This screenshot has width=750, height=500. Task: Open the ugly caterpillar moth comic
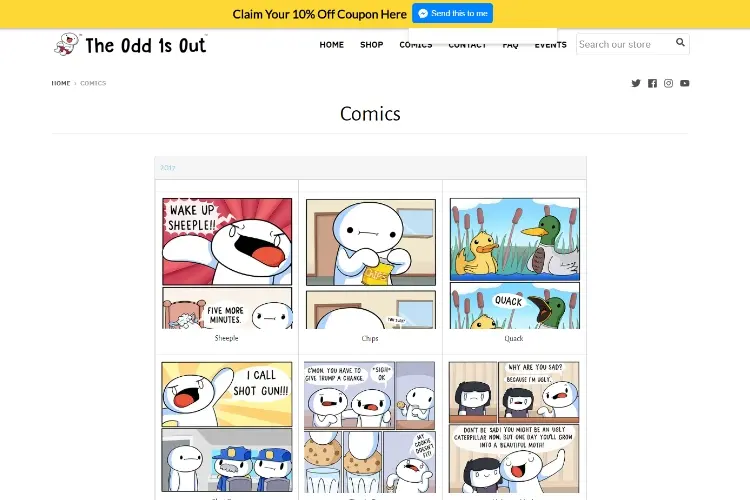[514, 427]
